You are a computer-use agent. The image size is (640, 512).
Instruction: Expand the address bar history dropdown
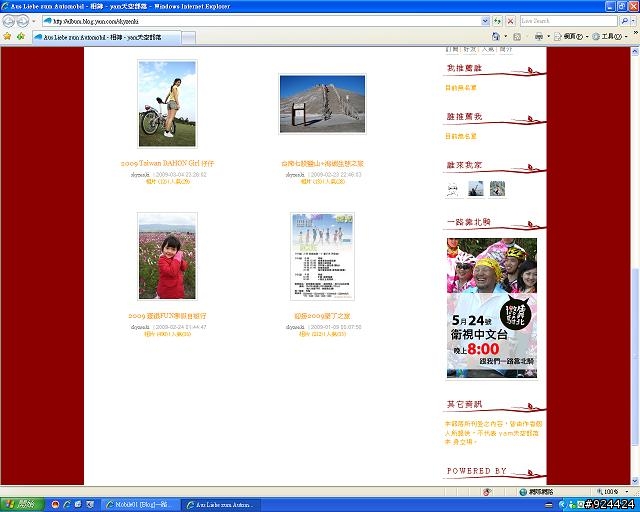click(x=485, y=21)
